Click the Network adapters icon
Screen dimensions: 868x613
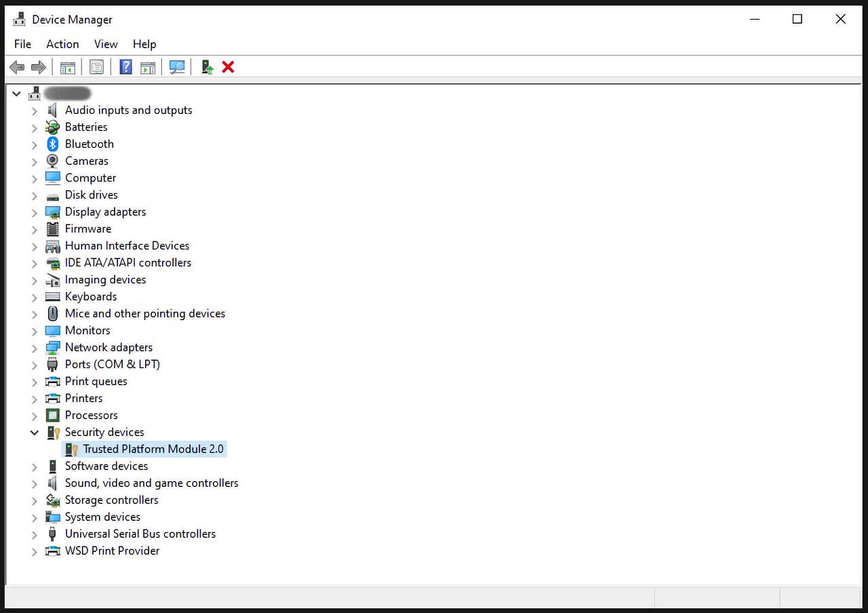click(52, 347)
